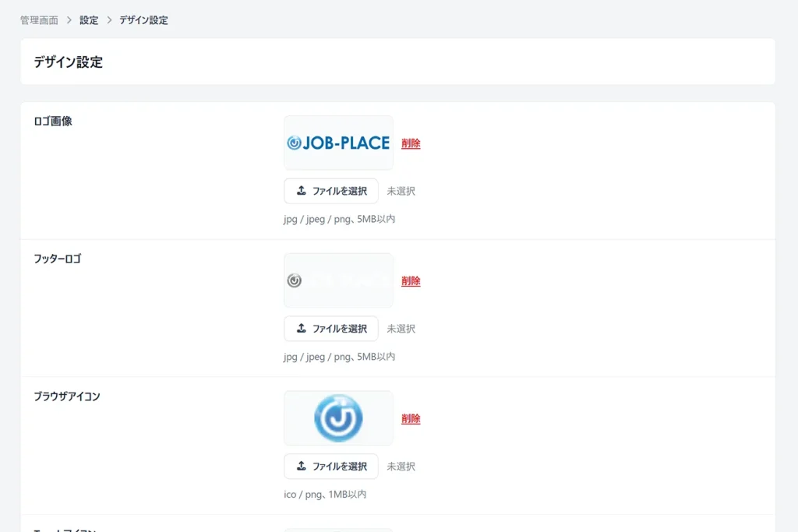Click the 未選択 text beside ブラウザアイコン button
The image size is (798, 532).
point(401,467)
